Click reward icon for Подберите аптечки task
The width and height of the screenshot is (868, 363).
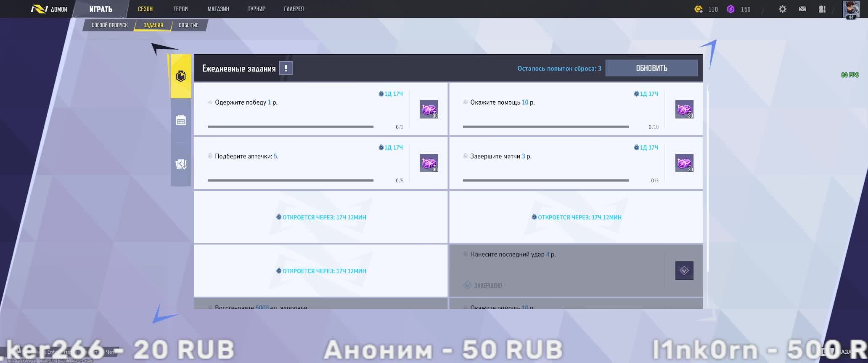(x=429, y=163)
